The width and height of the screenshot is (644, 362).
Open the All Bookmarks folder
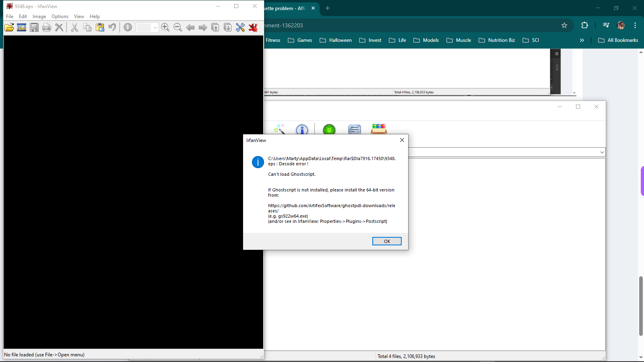click(618, 40)
